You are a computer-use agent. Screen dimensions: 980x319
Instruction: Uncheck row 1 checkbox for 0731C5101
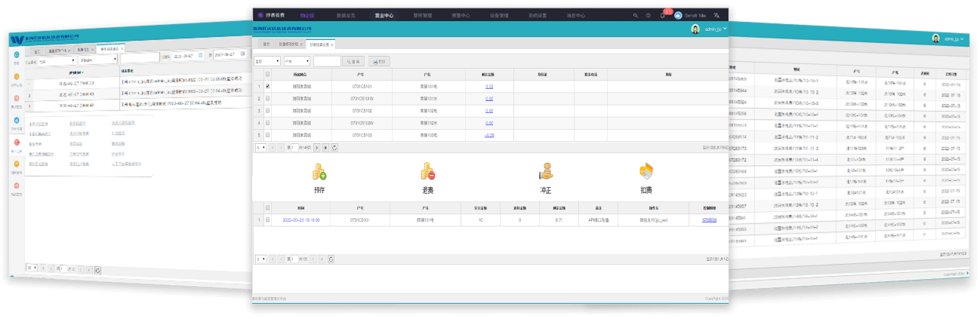pyautogui.click(x=267, y=87)
